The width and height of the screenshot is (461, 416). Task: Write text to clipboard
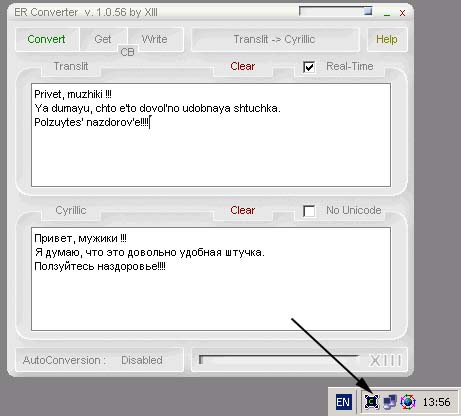tap(155, 39)
